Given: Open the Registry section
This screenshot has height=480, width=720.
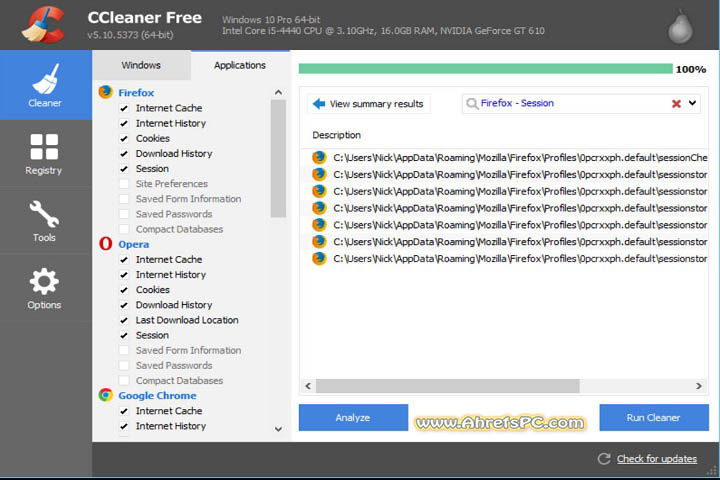Looking at the screenshot, I should [45, 154].
